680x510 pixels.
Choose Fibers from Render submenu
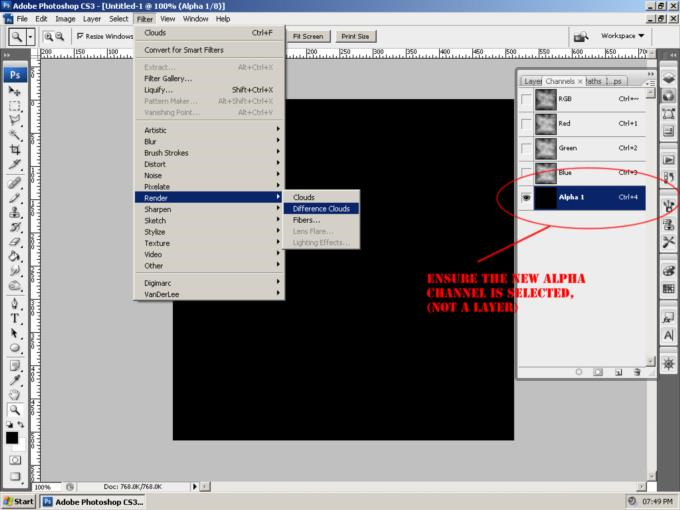tap(321, 220)
